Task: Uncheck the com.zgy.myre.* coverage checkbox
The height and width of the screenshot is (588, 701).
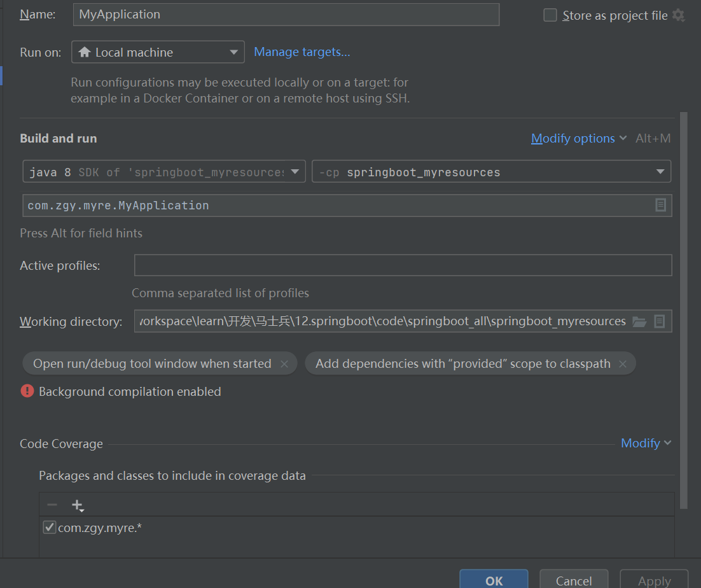Action: 49,527
